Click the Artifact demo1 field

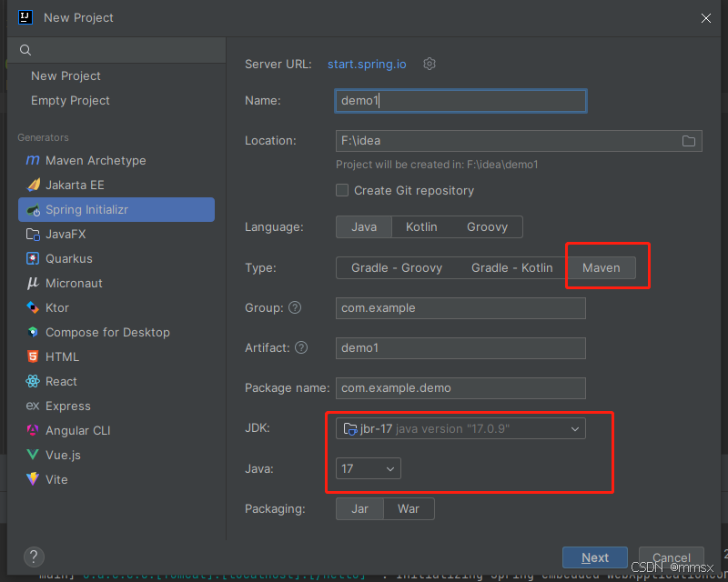click(x=460, y=348)
